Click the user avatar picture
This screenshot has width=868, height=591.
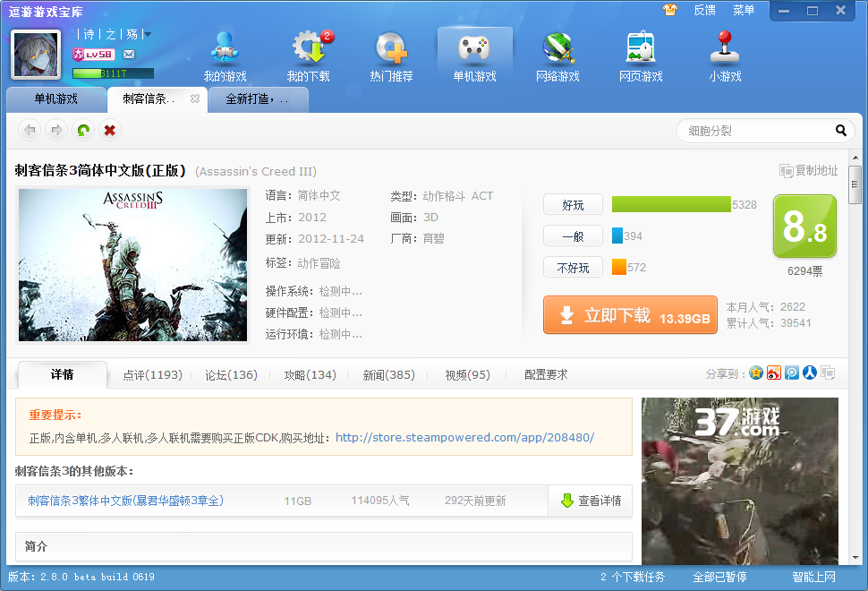[x=36, y=55]
